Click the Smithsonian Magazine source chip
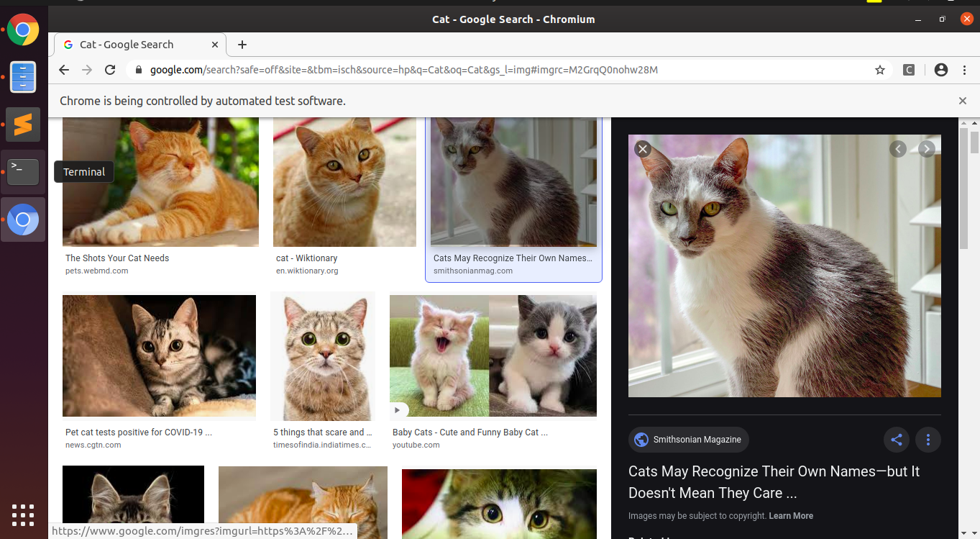This screenshot has height=539, width=980. tap(689, 440)
